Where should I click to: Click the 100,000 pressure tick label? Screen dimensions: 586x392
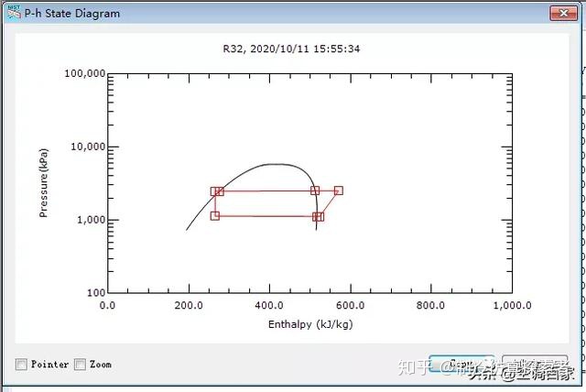pyautogui.click(x=85, y=73)
